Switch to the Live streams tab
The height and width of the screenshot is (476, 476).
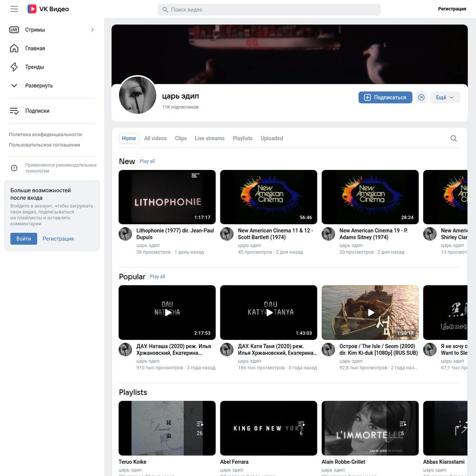209,139
